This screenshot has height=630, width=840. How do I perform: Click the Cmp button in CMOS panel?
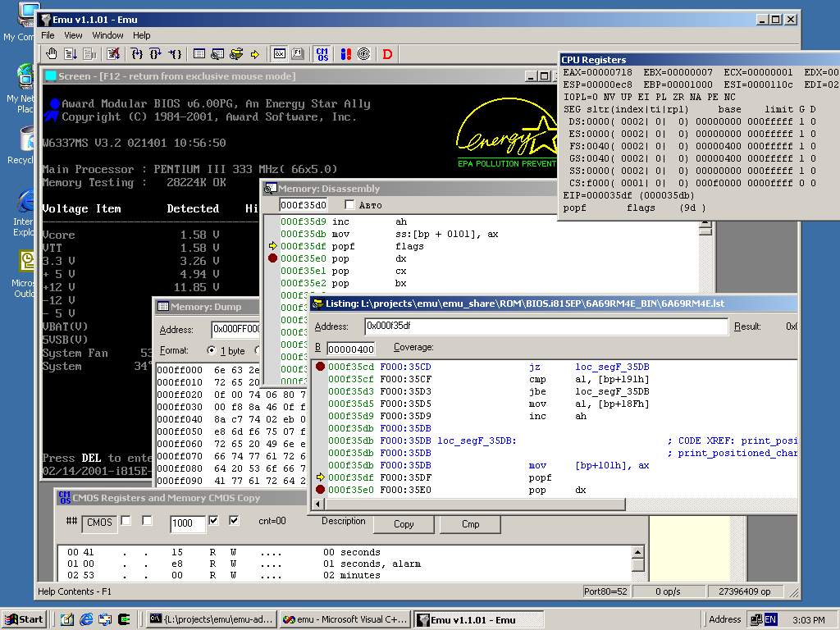point(470,524)
